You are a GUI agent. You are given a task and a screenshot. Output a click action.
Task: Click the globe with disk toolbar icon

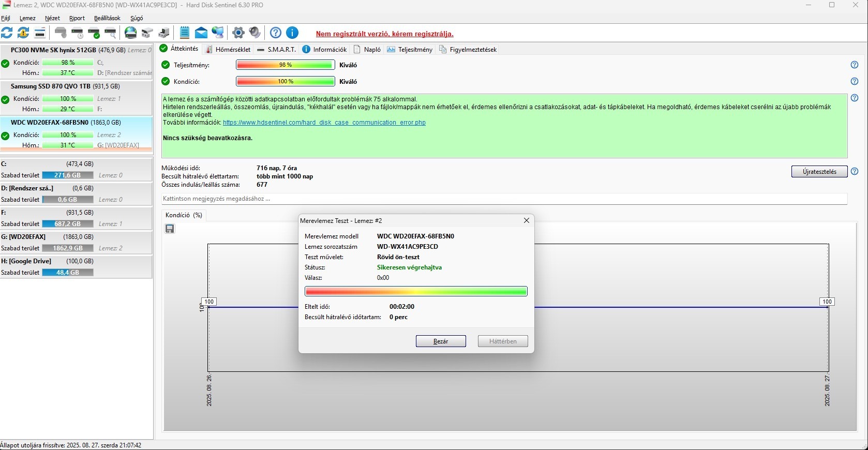pos(131,33)
